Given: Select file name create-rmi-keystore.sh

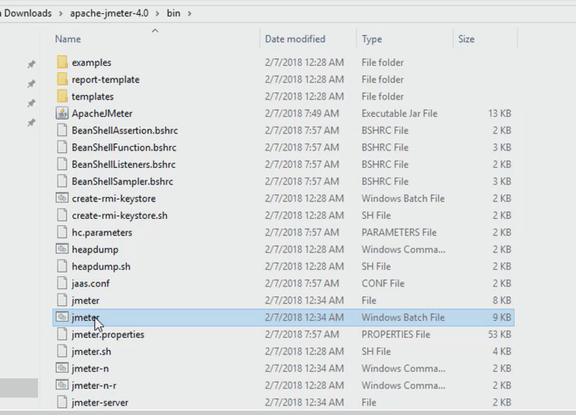Looking at the screenshot, I should (x=119, y=215).
